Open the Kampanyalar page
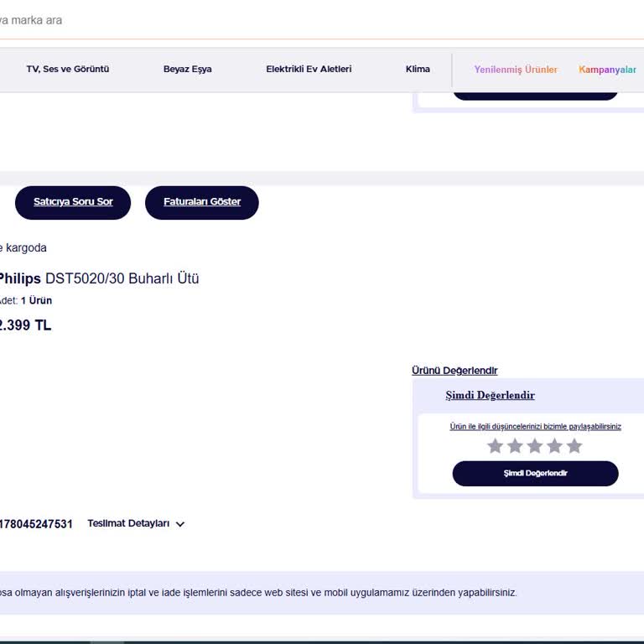Screen dimensions: 644x644 pos(607,70)
